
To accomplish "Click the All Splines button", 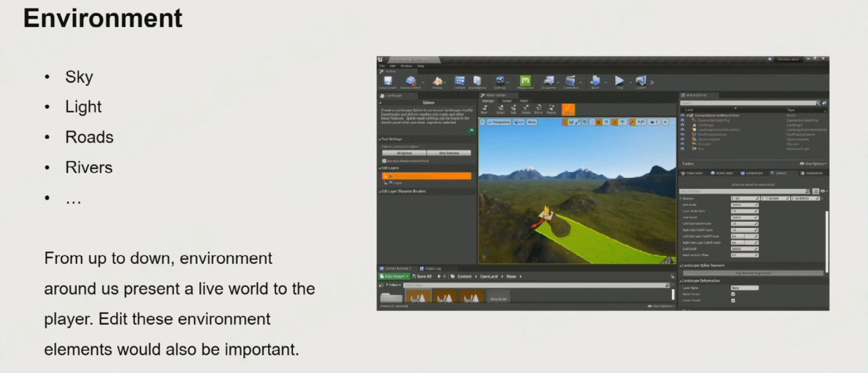I will coord(404,153).
